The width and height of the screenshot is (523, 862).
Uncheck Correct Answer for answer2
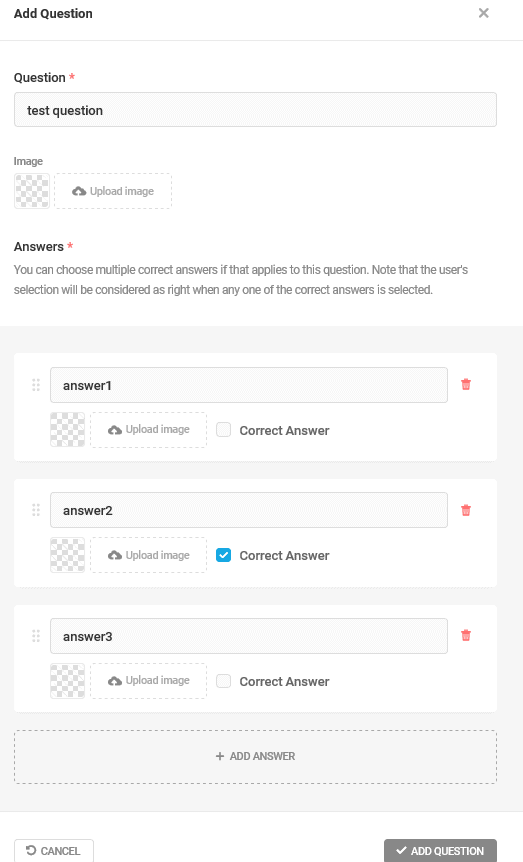223,555
